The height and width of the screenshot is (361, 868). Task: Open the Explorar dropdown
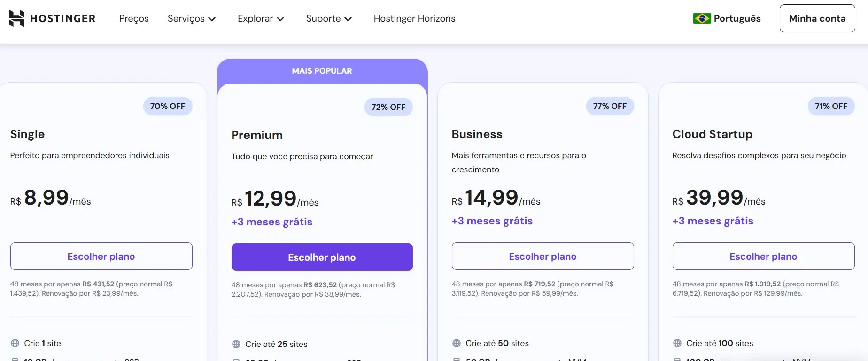pos(261,18)
